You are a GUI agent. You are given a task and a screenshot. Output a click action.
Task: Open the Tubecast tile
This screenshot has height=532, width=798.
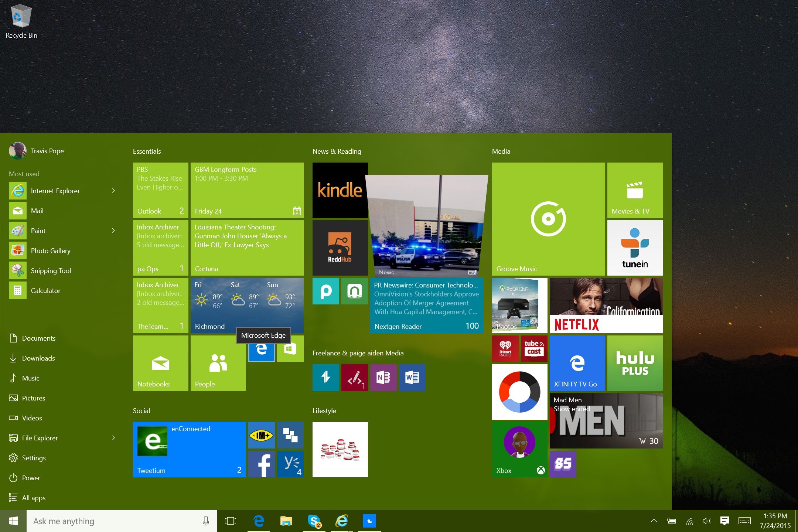[534, 348]
